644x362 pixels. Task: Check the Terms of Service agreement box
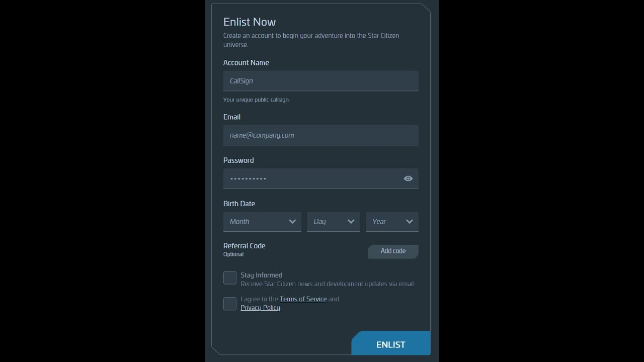tap(230, 304)
